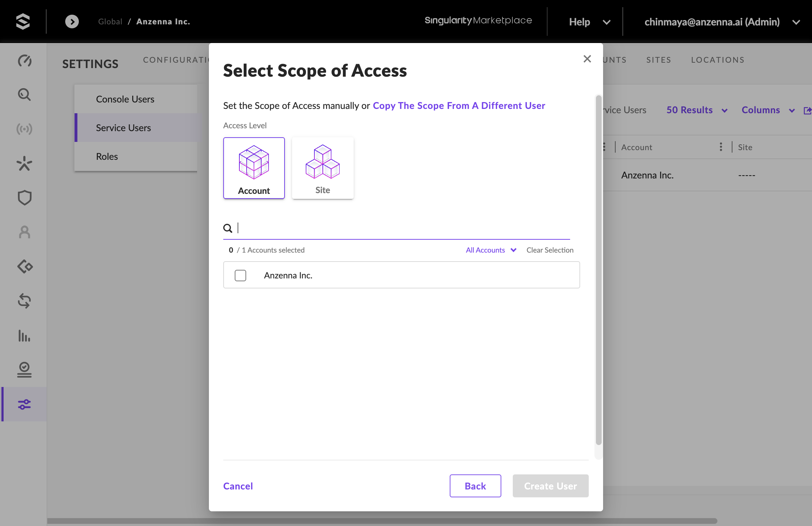Click the SentinelOne logo icon
The image size is (812, 526).
(23, 21)
